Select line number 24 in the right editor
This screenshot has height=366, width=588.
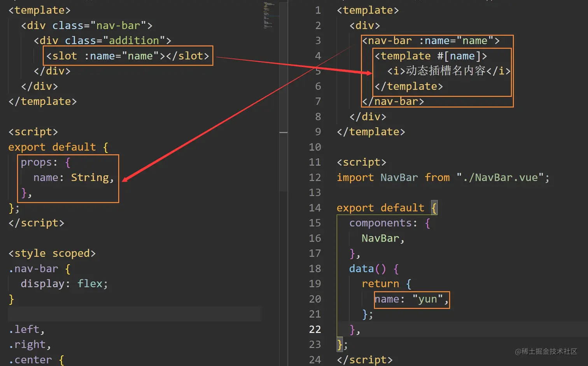(x=315, y=360)
